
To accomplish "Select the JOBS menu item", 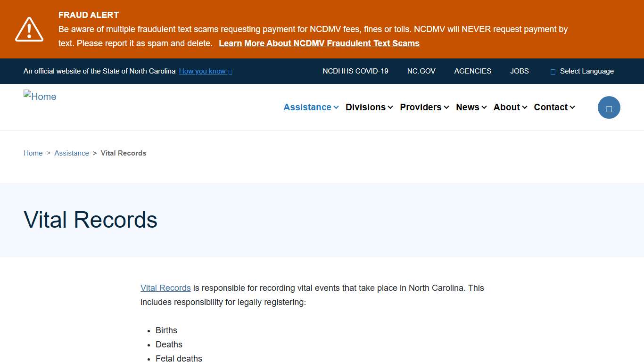I will pyautogui.click(x=519, y=71).
